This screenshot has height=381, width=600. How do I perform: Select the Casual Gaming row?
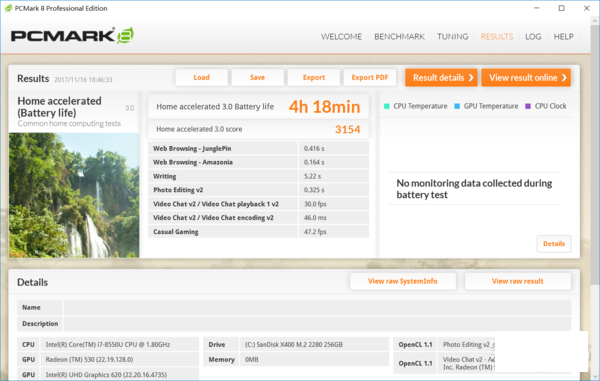tap(258, 232)
